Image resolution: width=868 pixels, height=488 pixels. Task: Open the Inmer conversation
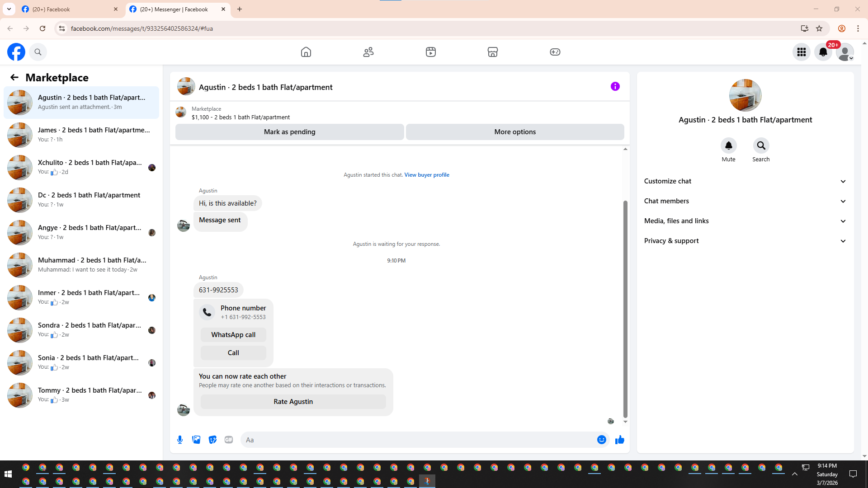[x=81, y=298]
